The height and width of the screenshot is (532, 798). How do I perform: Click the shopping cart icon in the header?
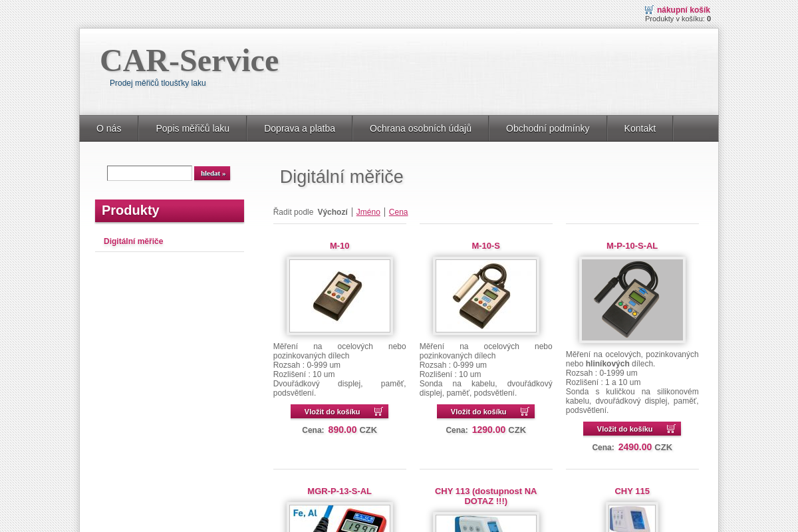(648, 9)
